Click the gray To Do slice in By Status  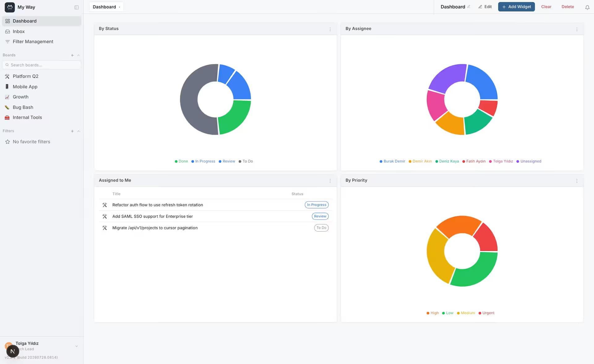coord(189,99)
